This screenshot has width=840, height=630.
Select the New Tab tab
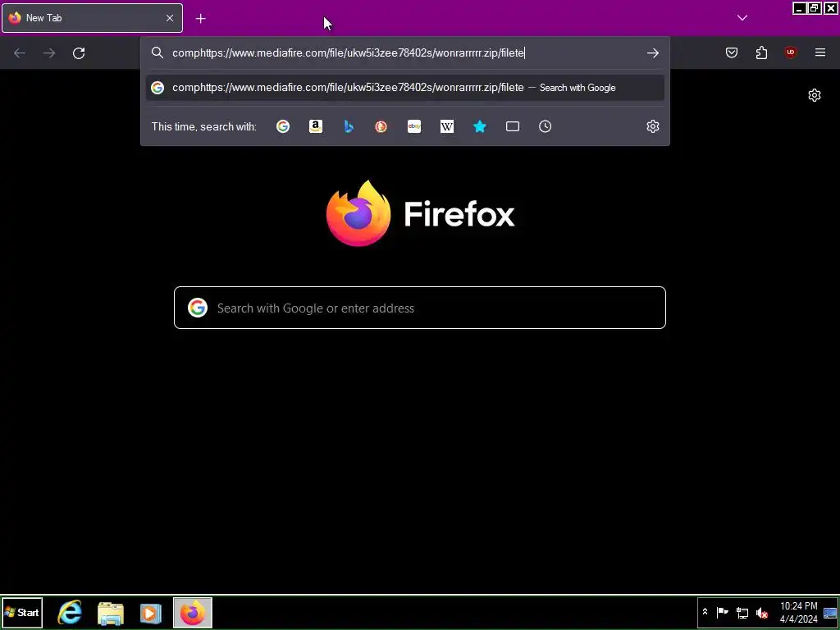(92, 18)
